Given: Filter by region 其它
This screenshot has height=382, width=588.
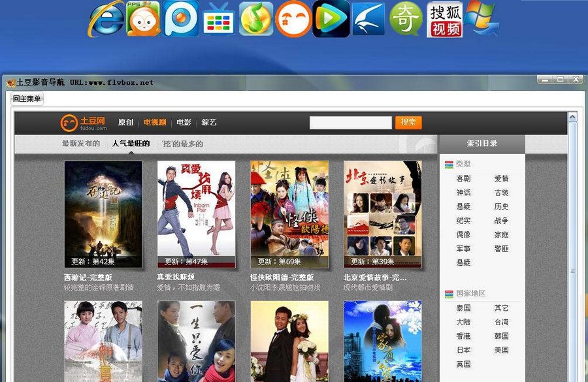Looking at the screenshot, I should tap(501, 308).
